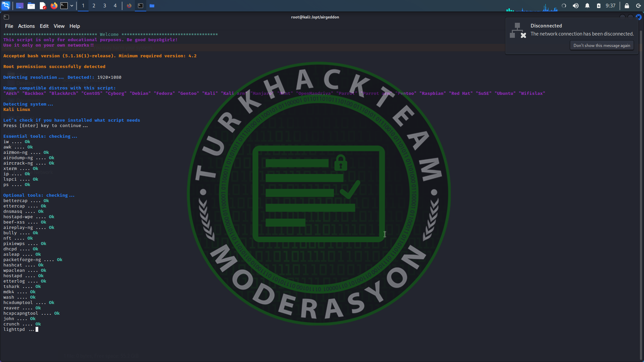
Task: Click the "Root permissions successfully detected" line
Action: point(54,67)
